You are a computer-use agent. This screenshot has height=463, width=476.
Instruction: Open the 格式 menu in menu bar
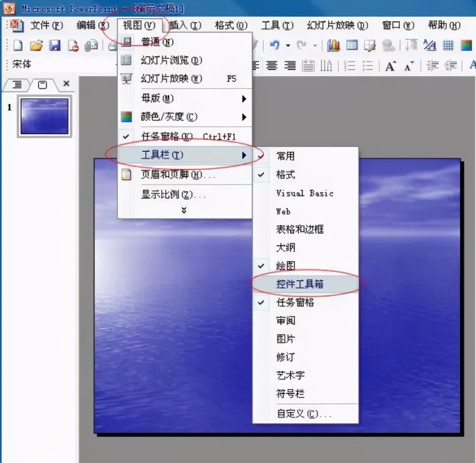pyautogui.click(x=231, y=25)
